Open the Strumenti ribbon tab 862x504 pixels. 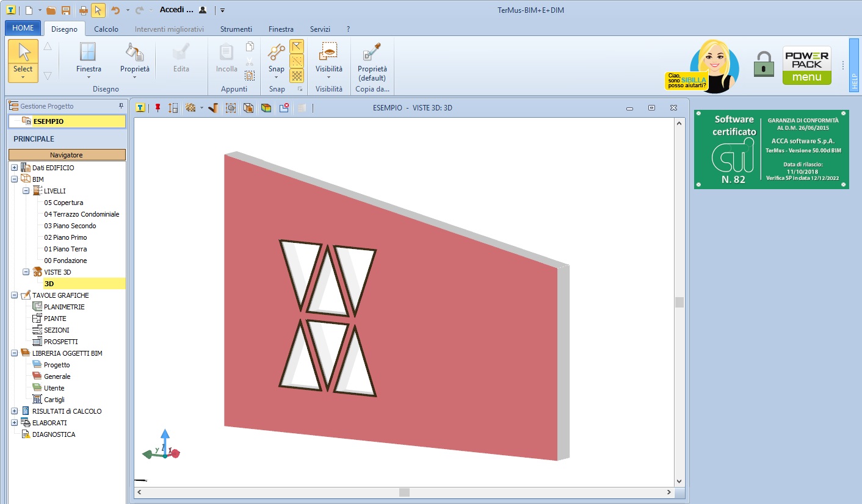(x=236, y=29)
